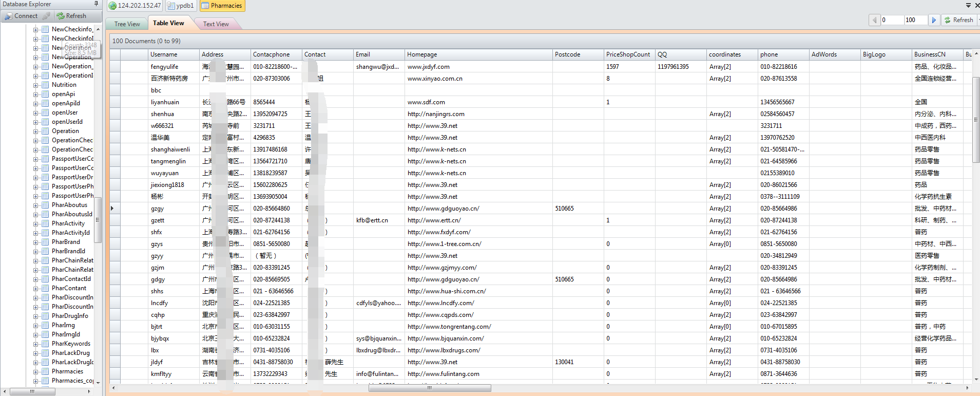
Task: Click the PharActivity collection table icon
Action: [x=45, y=224]
